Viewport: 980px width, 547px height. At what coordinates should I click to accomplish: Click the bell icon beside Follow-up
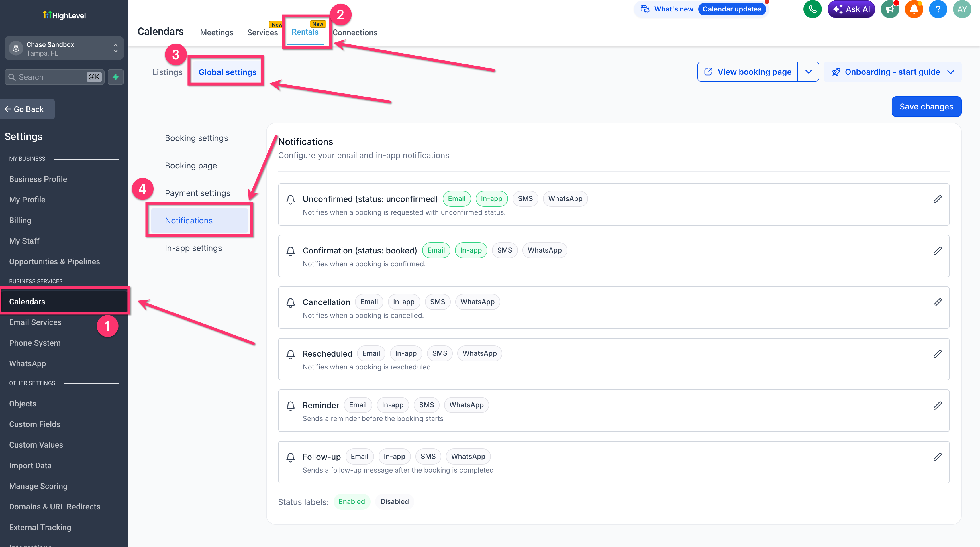(x=290, y=457)
